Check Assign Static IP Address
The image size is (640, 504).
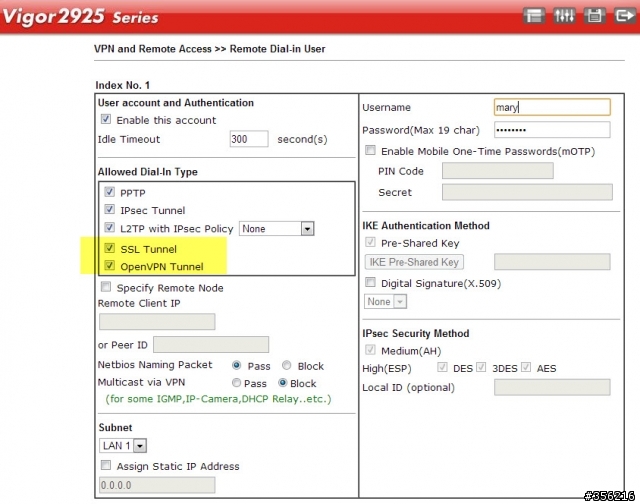pos(106,465)
